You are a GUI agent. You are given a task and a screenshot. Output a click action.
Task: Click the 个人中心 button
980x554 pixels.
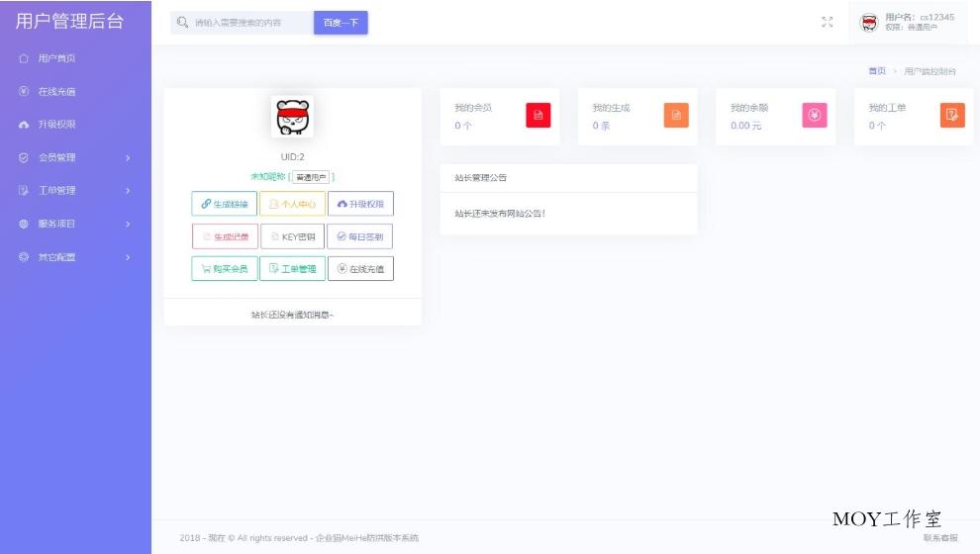(292, 204)
